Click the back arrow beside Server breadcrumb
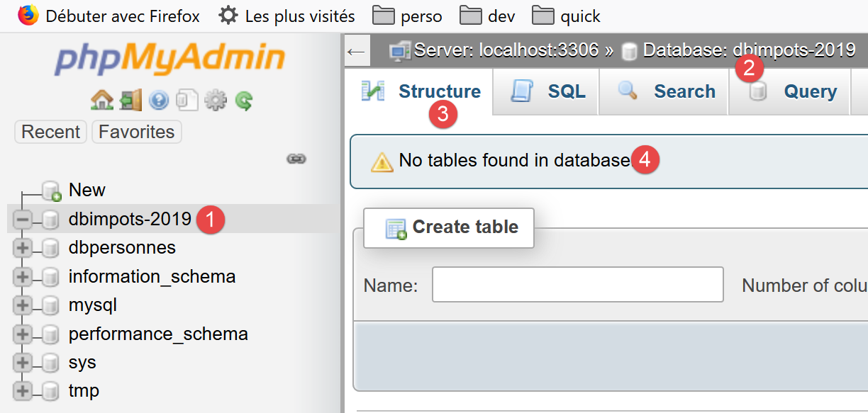 click(x=357, y=51)
